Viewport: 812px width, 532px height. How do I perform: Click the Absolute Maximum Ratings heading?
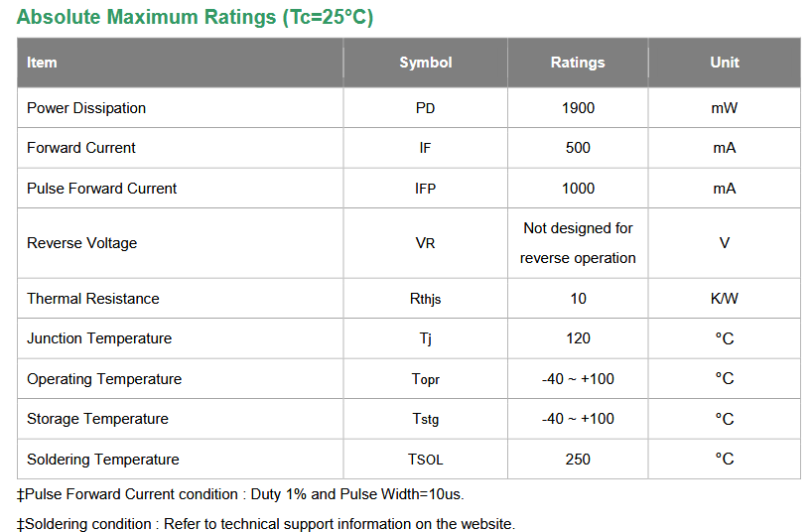point(195,17)
